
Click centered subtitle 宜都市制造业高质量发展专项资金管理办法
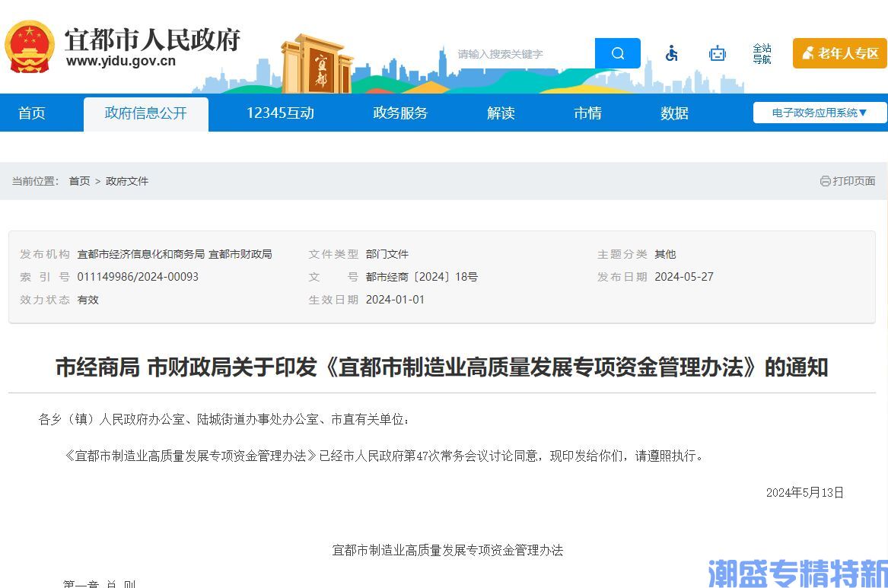(x=447, y=550)
